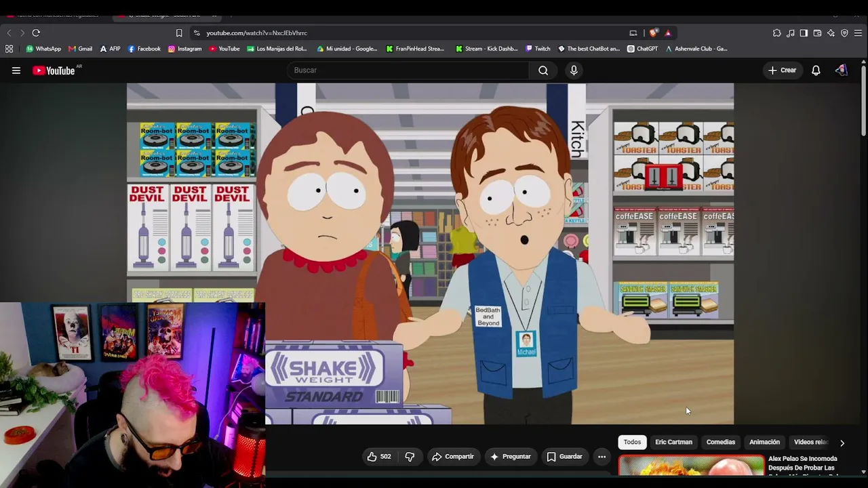
Task: Select the Eric Cartman filter chip
Action: point(673,443)
